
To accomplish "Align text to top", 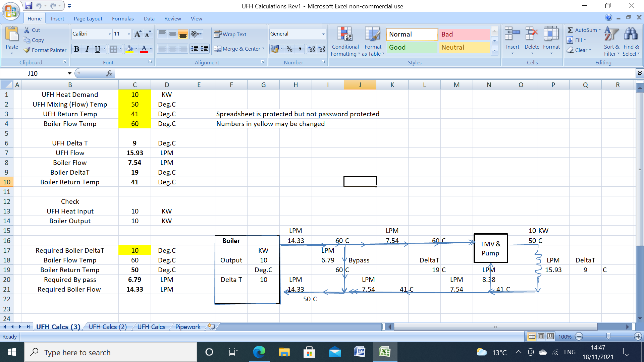I will (162, 34).
